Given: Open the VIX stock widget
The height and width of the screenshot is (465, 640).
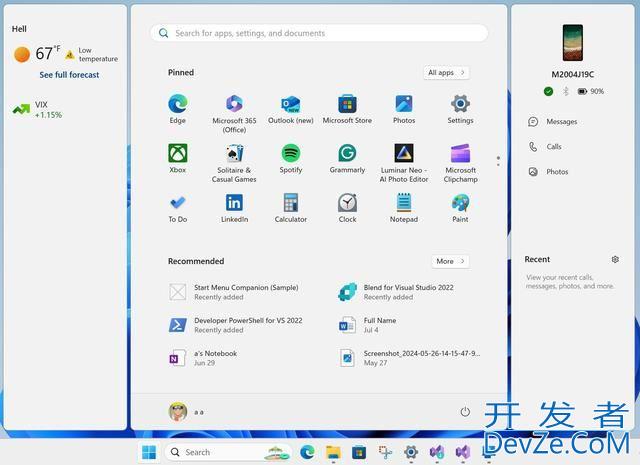Looking at the screenshot, I should pos(38,109).
